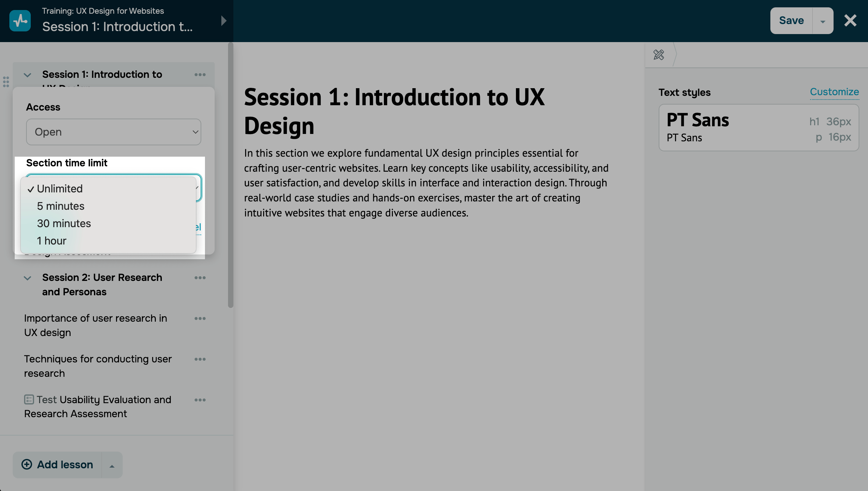The width and height of the screenshot is (868, 491).
Task: Open options for Session 2 section
Action: coord(200,278)
